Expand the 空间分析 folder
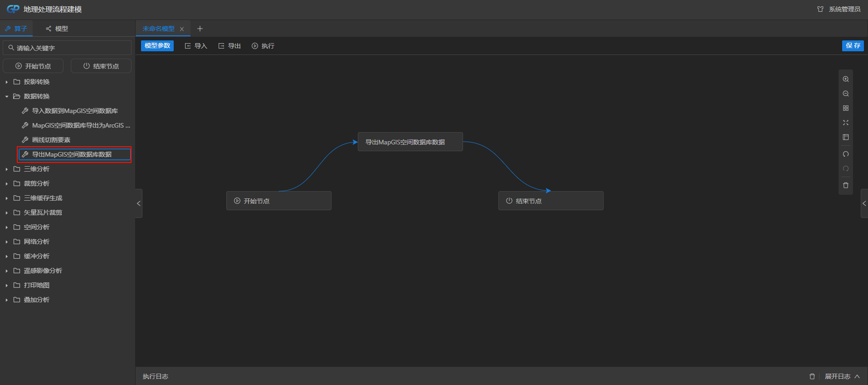 pos(7,227)
